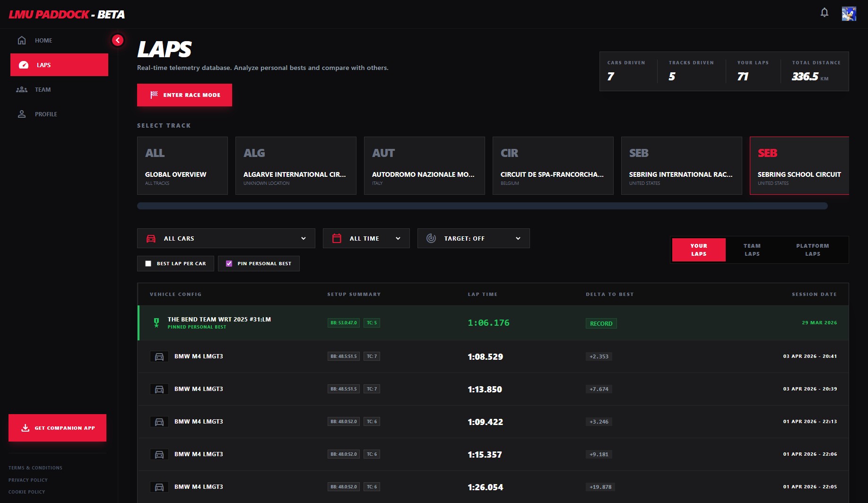
Task: Click the Enter Race Mode button
Action: 184,95
